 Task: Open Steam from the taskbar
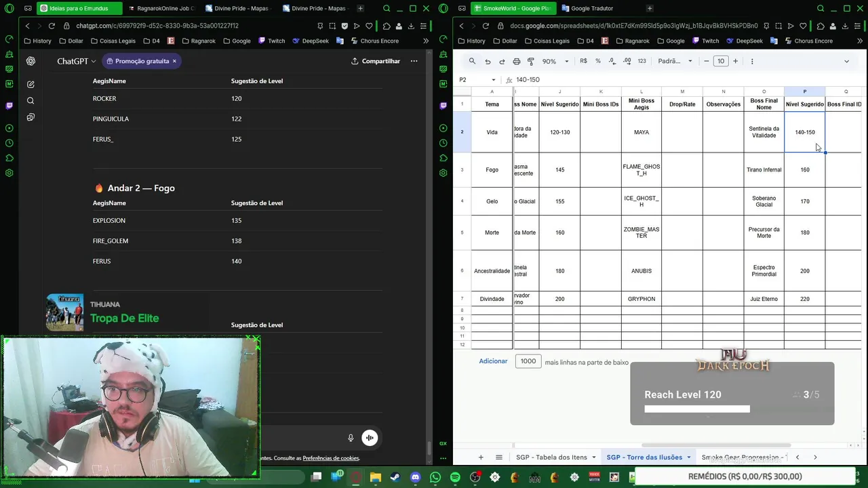click(395, 478)
